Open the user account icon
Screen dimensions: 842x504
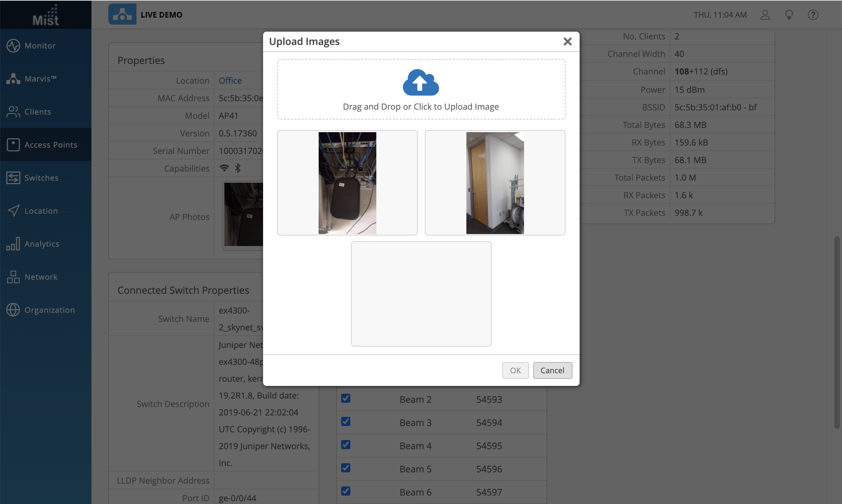click(x=765, y=15)
